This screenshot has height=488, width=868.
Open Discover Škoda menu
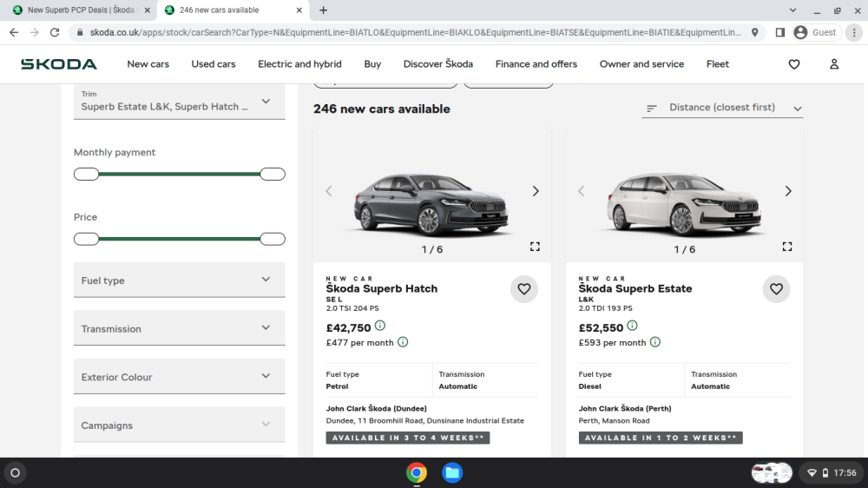tap(437, 64)
